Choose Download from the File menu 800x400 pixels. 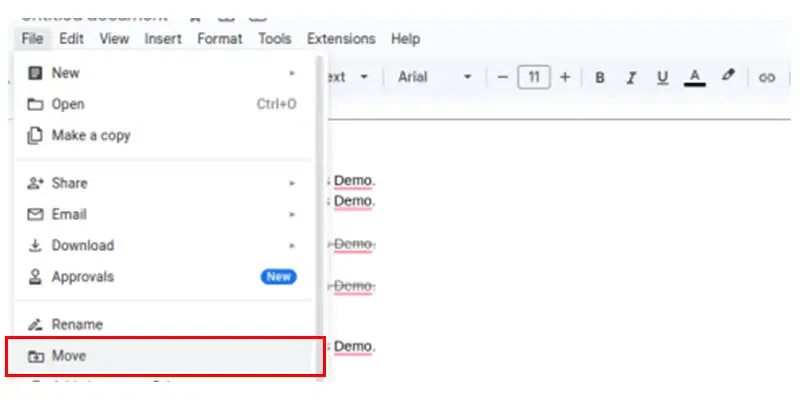[x=163, y=245]
